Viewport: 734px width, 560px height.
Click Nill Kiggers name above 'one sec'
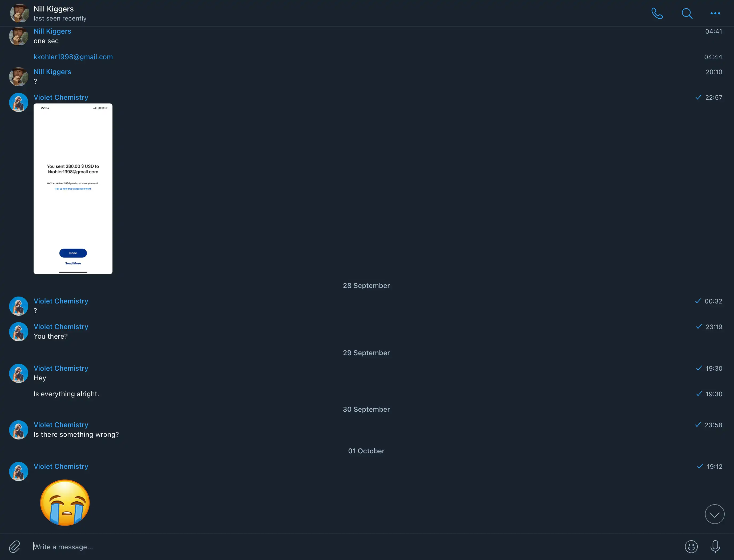click(x=52, y=31)
